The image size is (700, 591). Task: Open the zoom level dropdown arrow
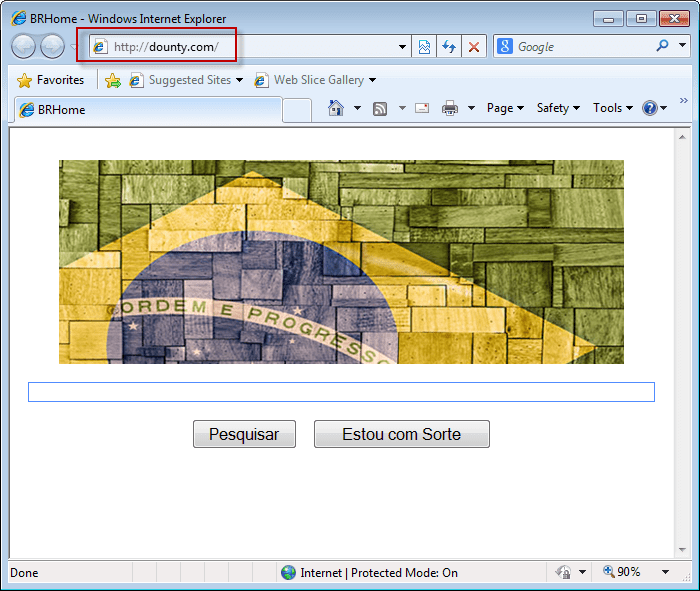click(665, 572)
